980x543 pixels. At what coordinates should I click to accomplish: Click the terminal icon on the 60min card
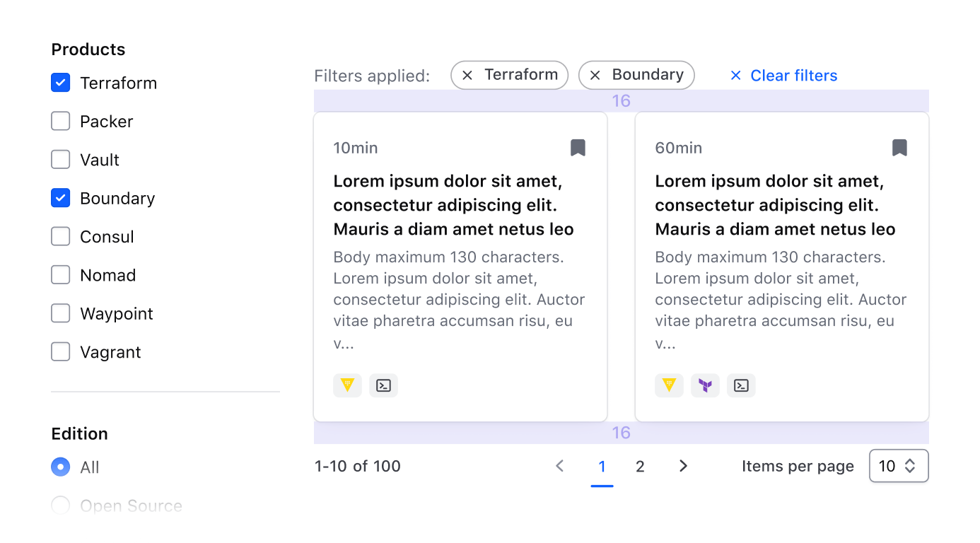tap(741, 385)
